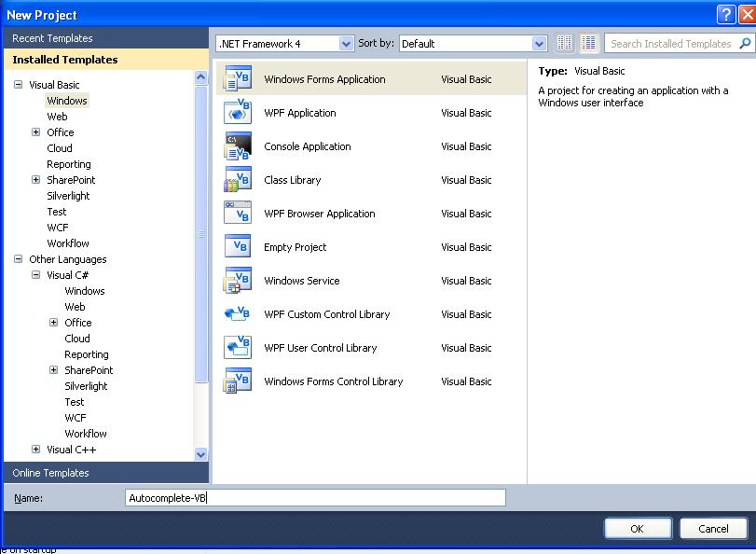Click the WPF Application template icon
The height and width of the screenshot is (554, 756).
pos(237,113)
